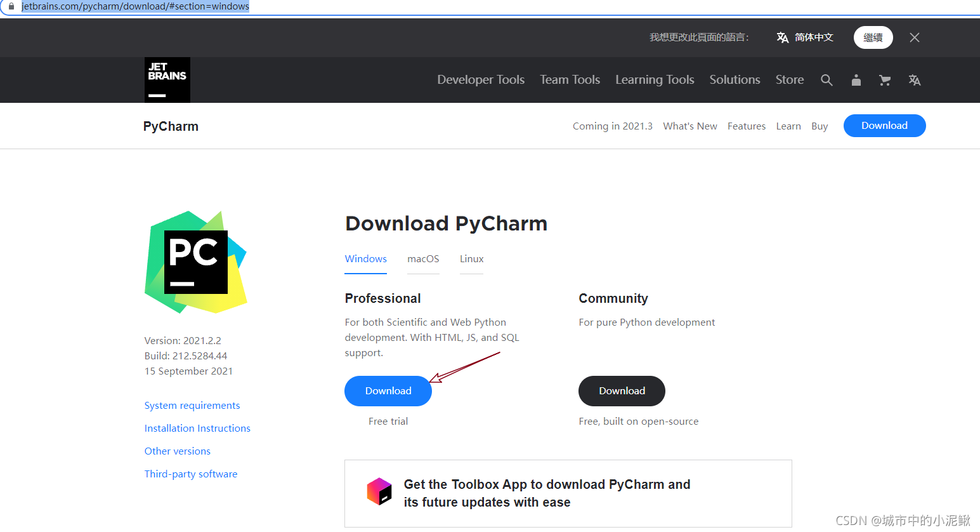
Task: Click the 繼續 button in the language banner
Action: (x=873, y=37)
